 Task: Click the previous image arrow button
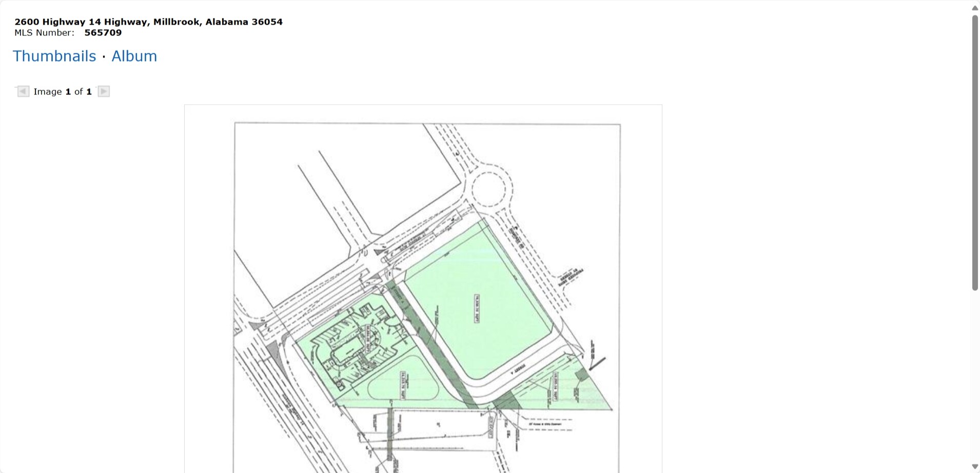click(x=23, y=91)
